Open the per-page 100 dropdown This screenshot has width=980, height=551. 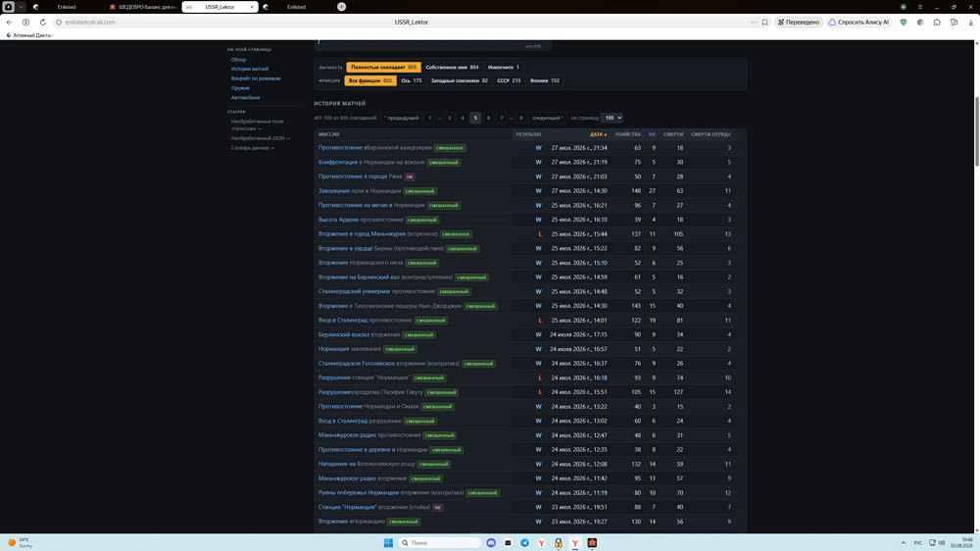612,118
